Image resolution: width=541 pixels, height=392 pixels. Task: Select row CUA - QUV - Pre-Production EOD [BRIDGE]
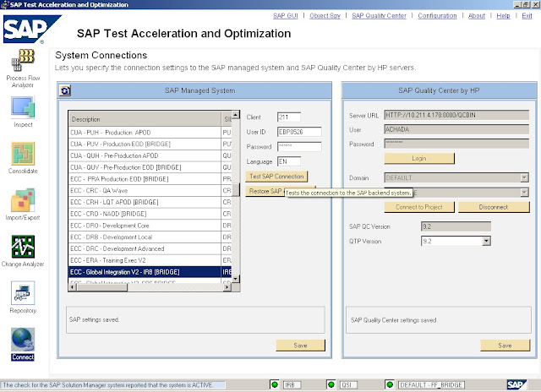[x=150, y=167]
